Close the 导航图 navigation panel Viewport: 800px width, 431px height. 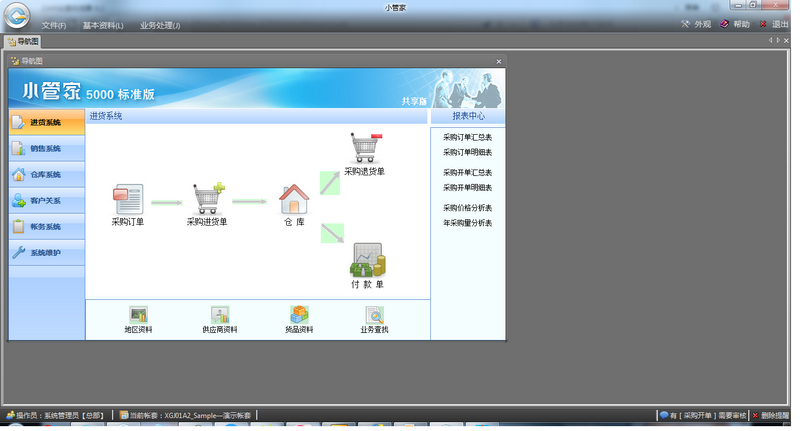click(x=498, y=61)
